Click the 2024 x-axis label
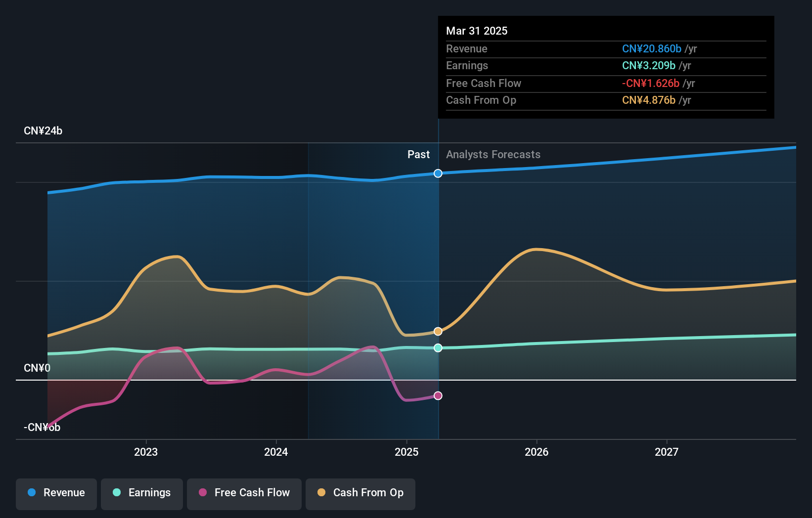Viewport: 812px width, 518px height. click(276, 452)
